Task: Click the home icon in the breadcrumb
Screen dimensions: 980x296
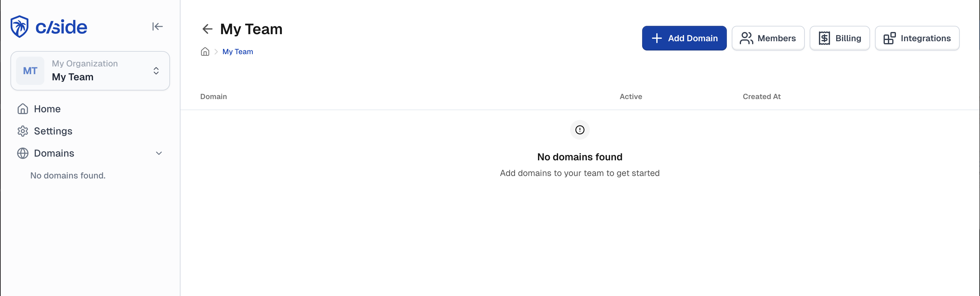Action: tap(205, 52)
